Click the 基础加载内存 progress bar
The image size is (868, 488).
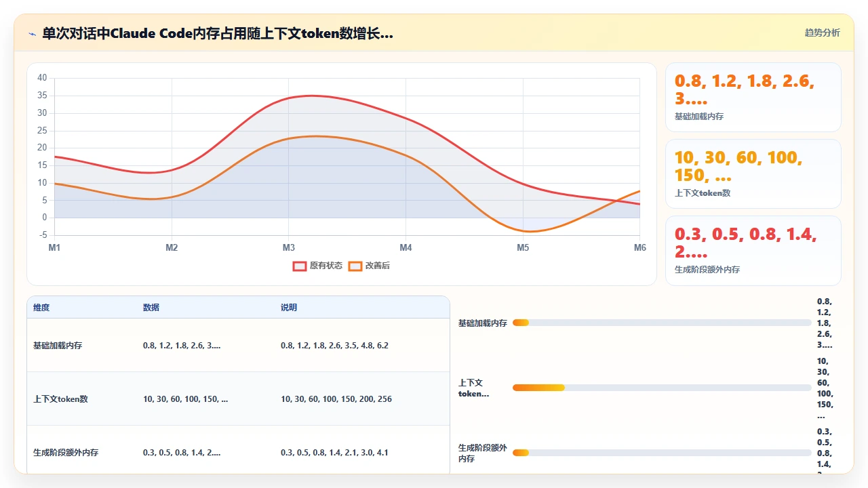662,323
